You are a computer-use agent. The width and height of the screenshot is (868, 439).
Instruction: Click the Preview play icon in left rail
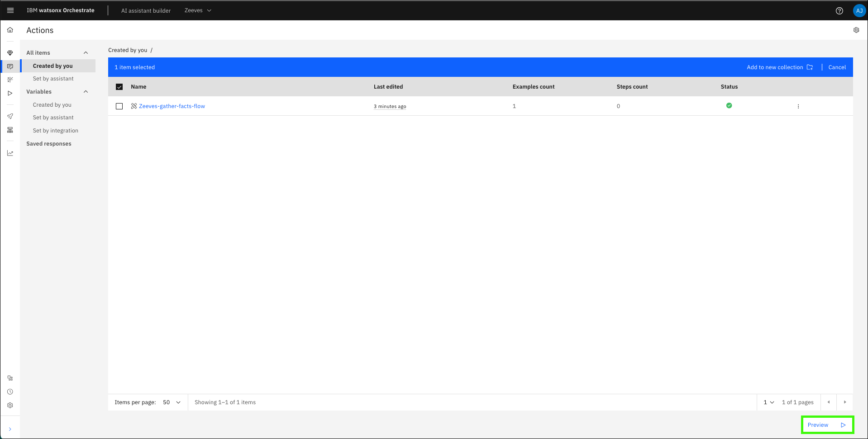10,93
